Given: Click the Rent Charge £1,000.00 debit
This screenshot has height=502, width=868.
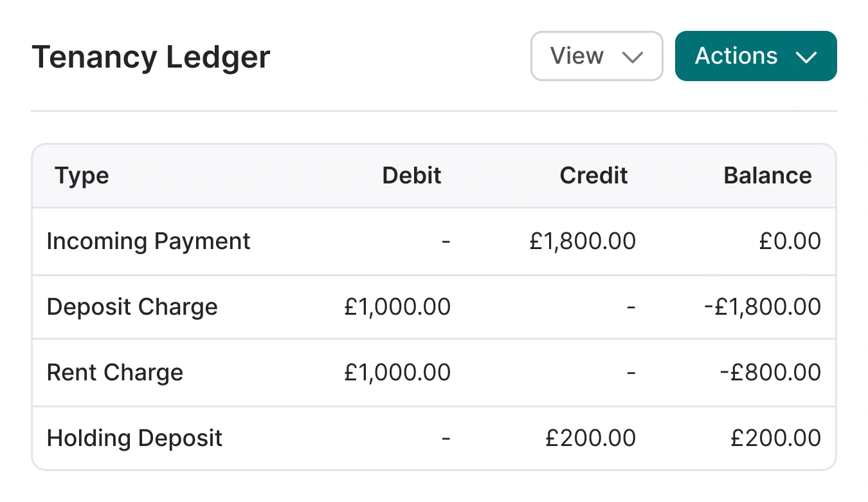Looking at the screenshot, I should pos(397,373).
